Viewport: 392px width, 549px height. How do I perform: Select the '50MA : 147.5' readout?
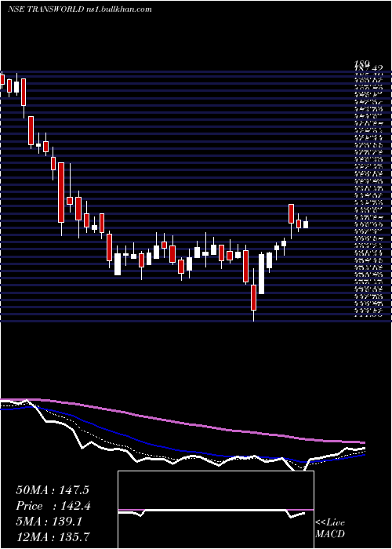pyautogui.click(x=53, y=490)
